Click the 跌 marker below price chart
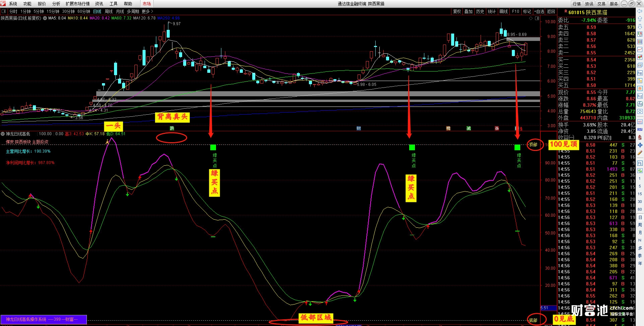Viewport: 644px width, 326px height. tap(172, 128)
